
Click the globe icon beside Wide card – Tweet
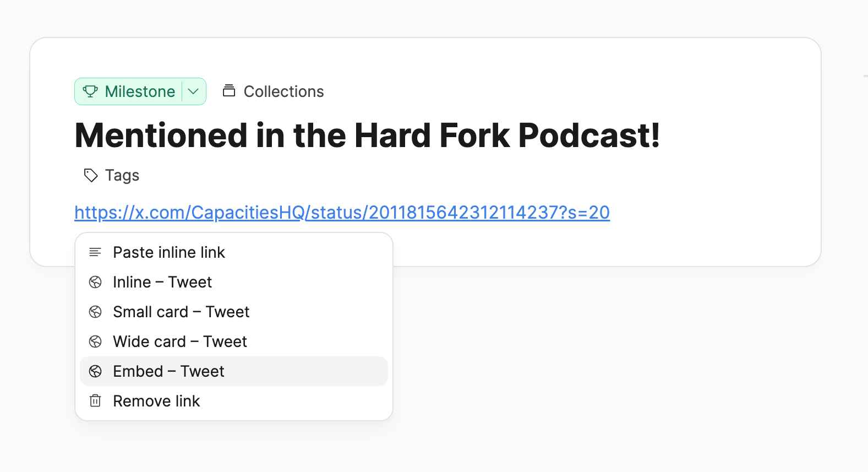click(x=95, y=341)
